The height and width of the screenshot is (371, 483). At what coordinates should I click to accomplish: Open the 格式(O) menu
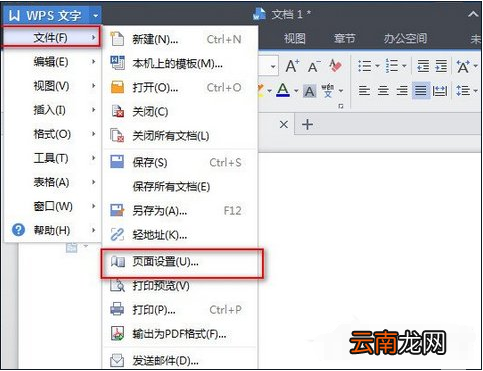(51, 134)
